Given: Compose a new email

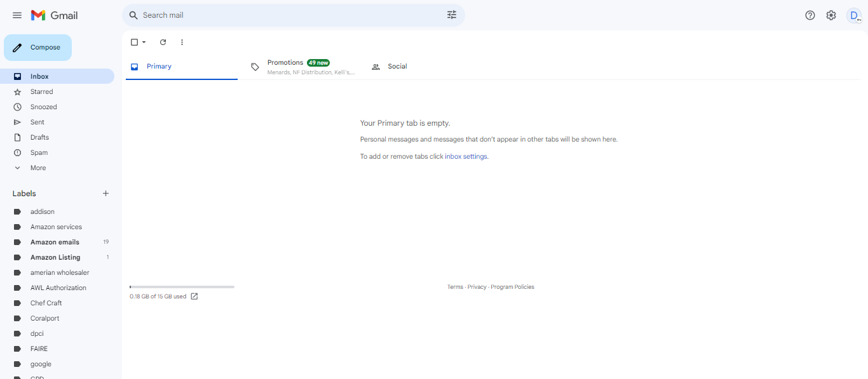Looking at the screenshot, I should coord(37,48).
